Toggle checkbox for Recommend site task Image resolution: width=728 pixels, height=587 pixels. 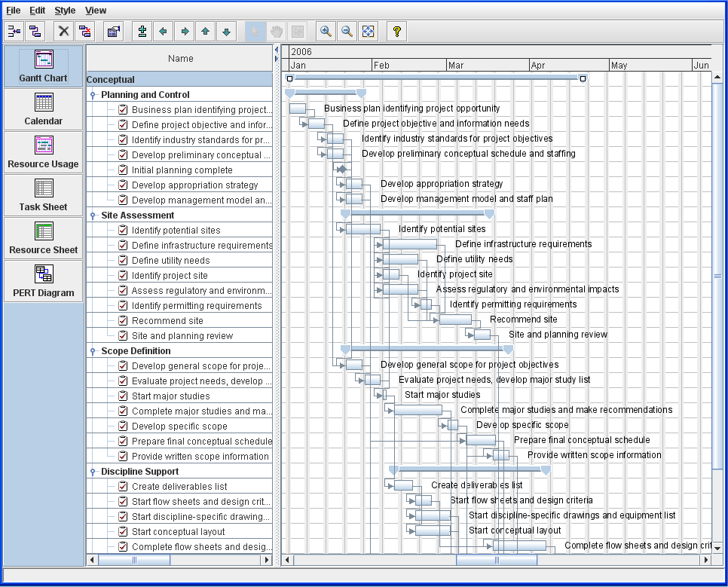click(124, 321)
